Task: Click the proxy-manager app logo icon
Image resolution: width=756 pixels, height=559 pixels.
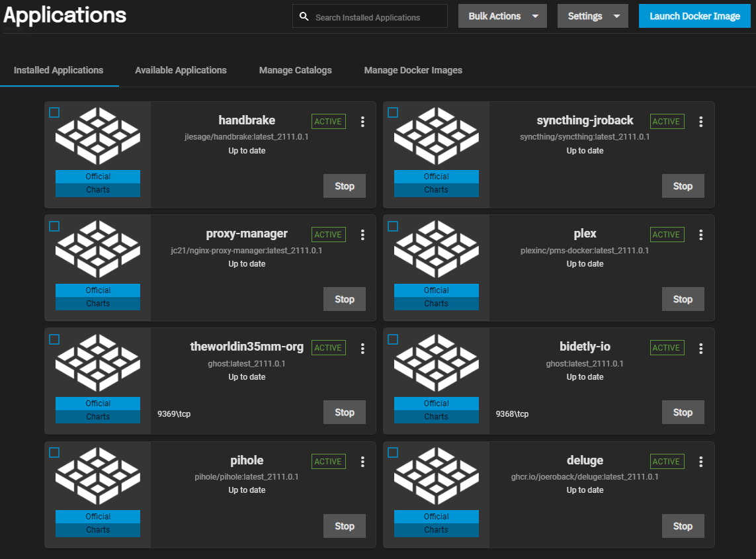Action: pos(98,249)
